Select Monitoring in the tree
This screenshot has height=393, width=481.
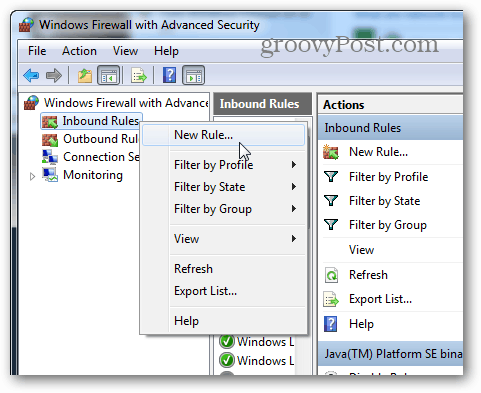(93, 175)
